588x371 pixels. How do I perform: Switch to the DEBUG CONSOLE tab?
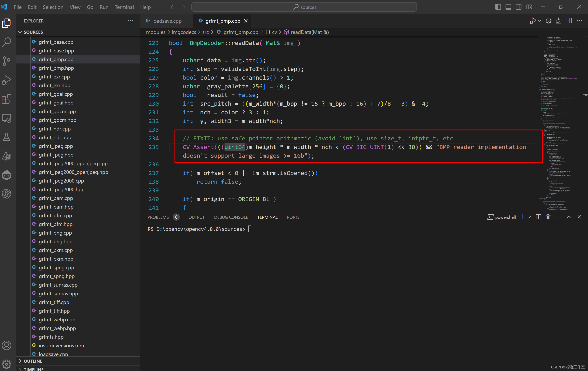231,217
